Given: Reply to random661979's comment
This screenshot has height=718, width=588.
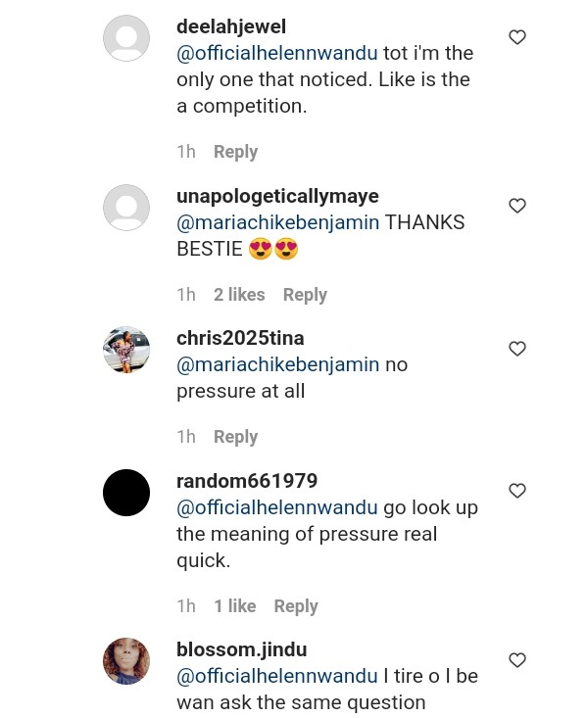Looking at the screenshot, I should 296,606.
